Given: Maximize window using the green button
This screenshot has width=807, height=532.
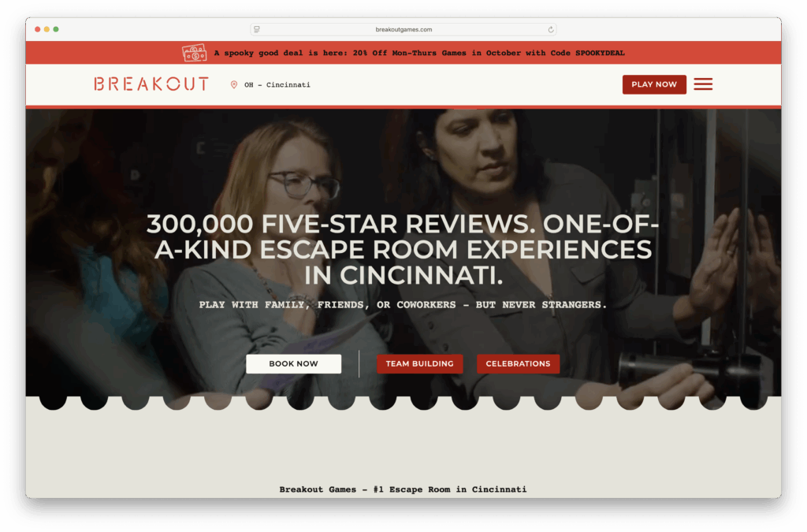Looking at the screenshot, I should [56, 29].
